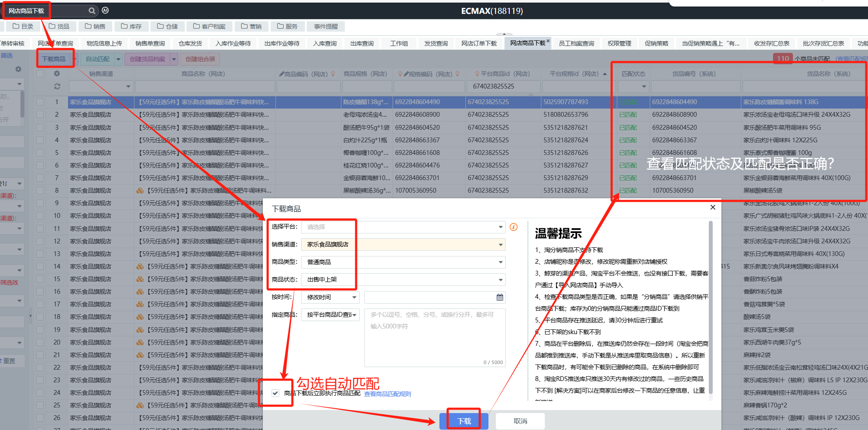Open the 客户档案 folder menu
This screenshot has width=868, height=430.
click(x=210, y=26)
